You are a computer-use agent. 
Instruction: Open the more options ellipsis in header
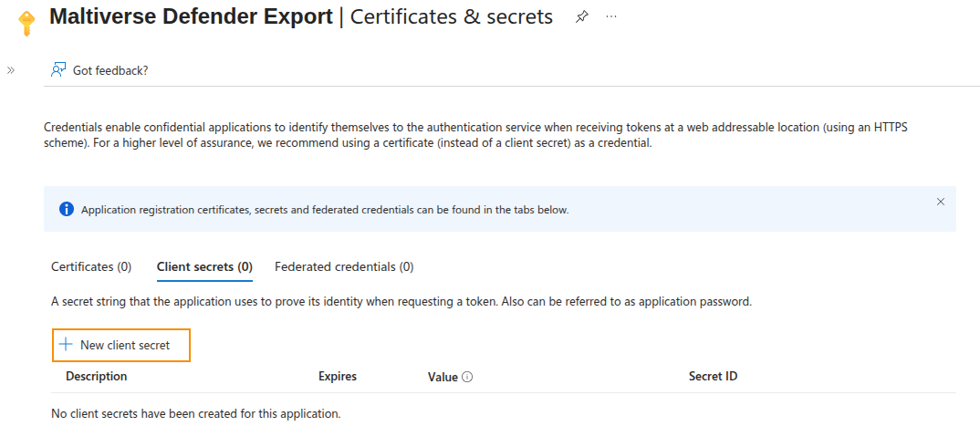point(611,17)
